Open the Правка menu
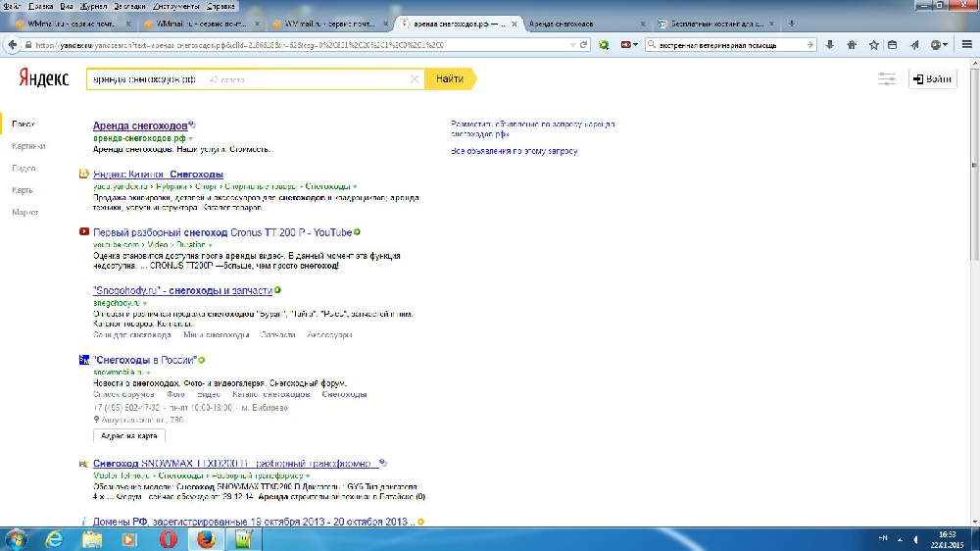Image resolution: width=980 pixels, height=551 pixels. (40, 6)
